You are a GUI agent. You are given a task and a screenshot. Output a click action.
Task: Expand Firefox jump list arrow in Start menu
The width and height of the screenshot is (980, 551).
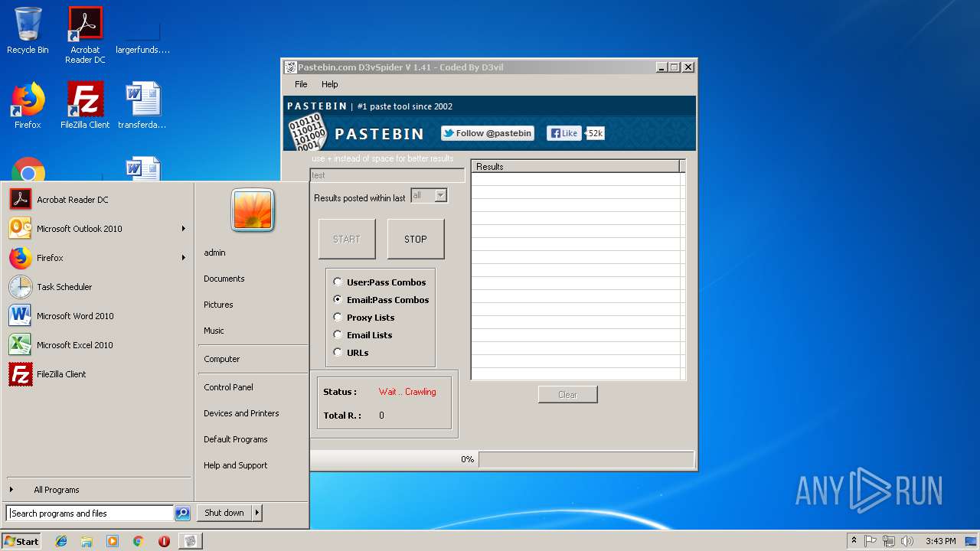(184, 258)
